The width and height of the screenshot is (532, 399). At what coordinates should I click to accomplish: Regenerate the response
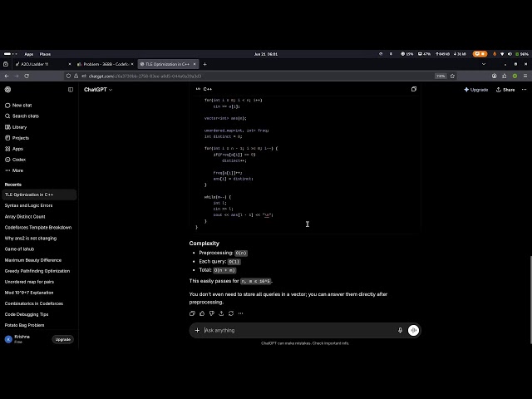click(x=231, y=313)
